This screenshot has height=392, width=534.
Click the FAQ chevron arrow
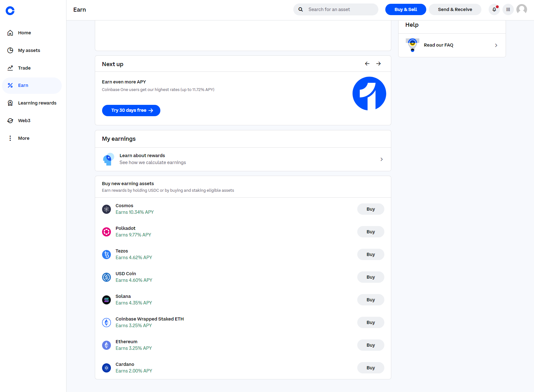[x=496, y=45]
